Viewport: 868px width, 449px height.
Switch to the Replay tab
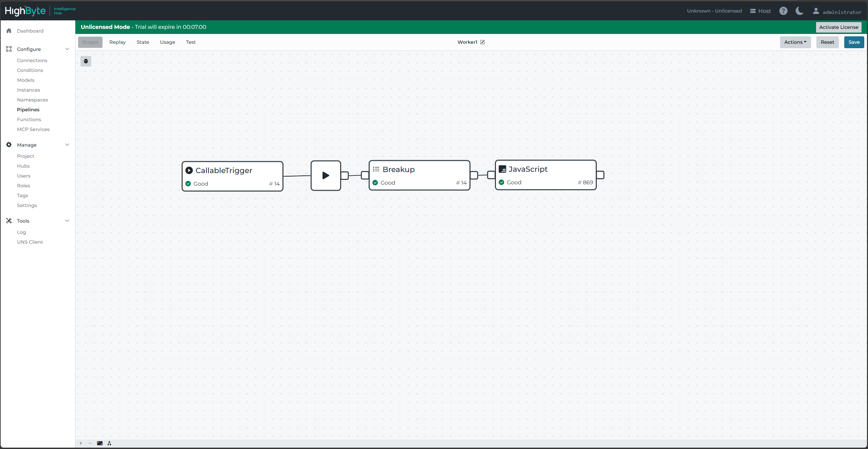(x=117, y=42)
